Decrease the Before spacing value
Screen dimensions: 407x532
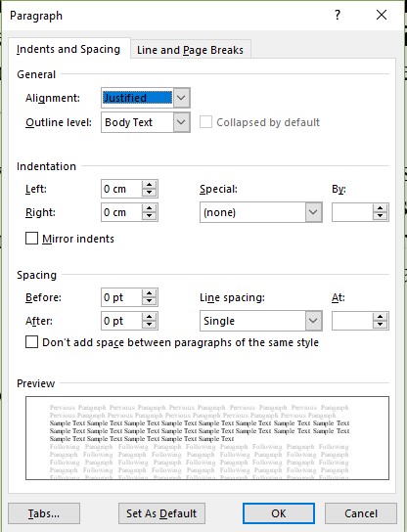click(149, 301)
